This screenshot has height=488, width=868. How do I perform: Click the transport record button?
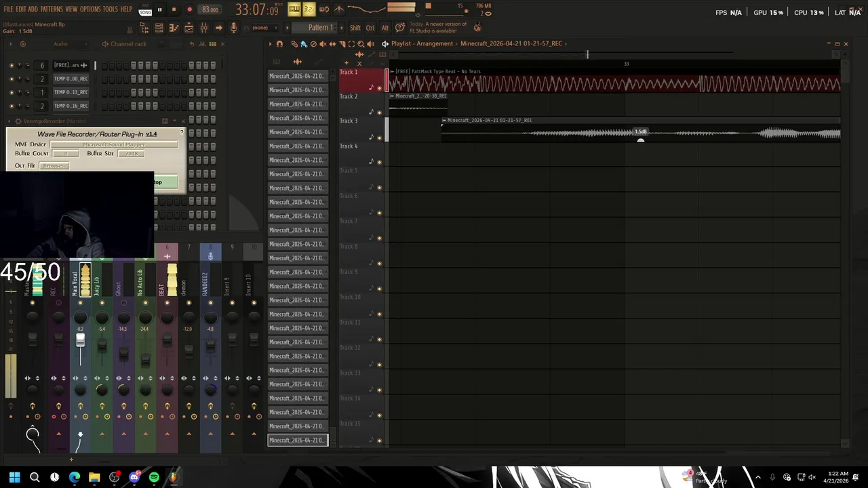(x=189, y=10)
